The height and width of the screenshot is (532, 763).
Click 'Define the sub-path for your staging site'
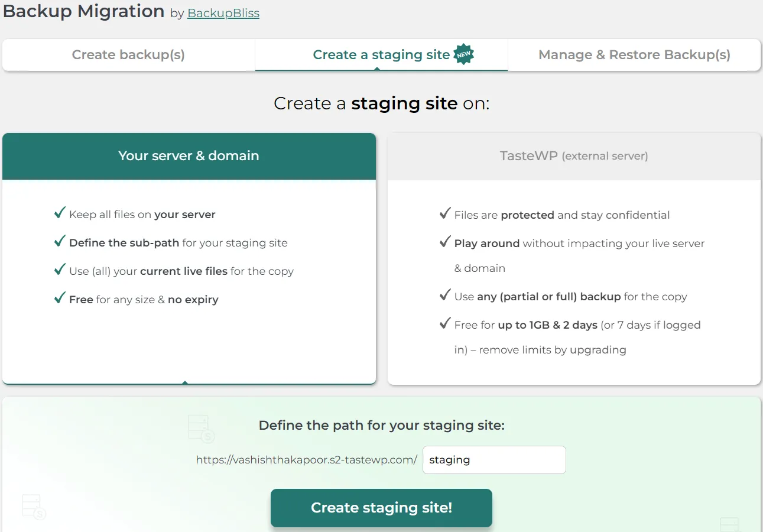pos(178,243)
